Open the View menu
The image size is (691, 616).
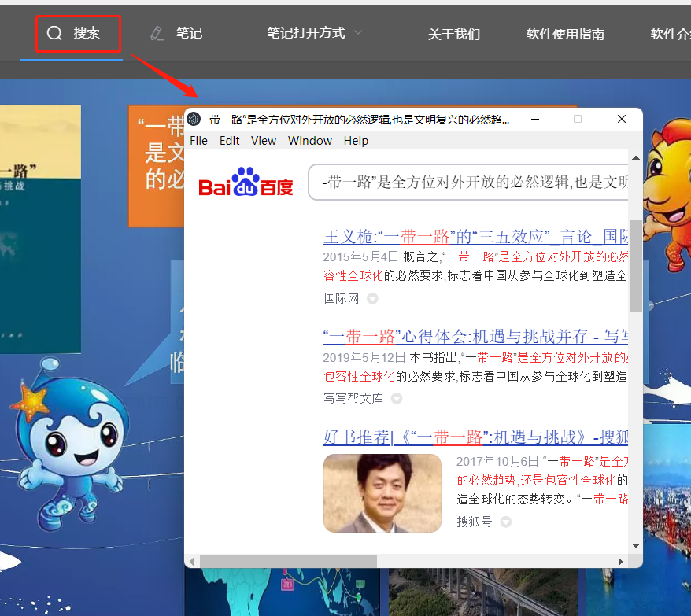coord(264,141)
